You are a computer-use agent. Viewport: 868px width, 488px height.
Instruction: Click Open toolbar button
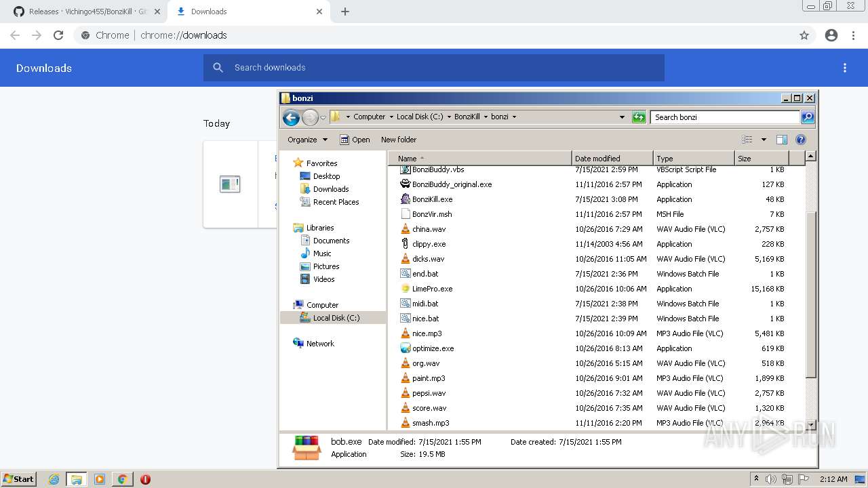tap(355, 140)
